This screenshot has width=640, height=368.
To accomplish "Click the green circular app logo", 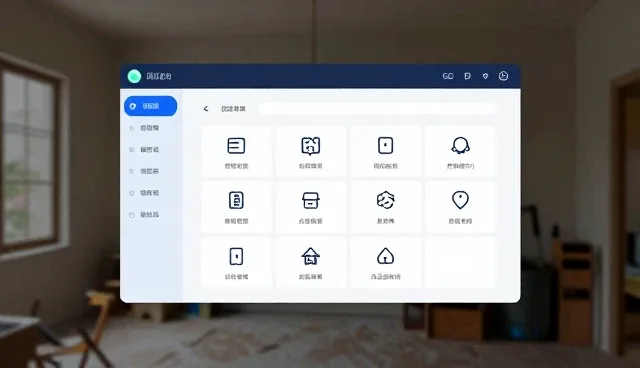I will pos(134,76).
